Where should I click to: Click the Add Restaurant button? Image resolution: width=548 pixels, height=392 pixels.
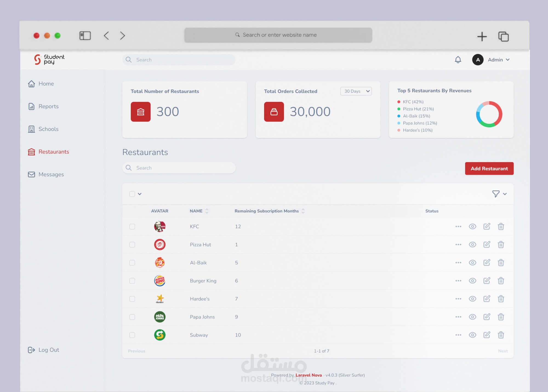489,168
